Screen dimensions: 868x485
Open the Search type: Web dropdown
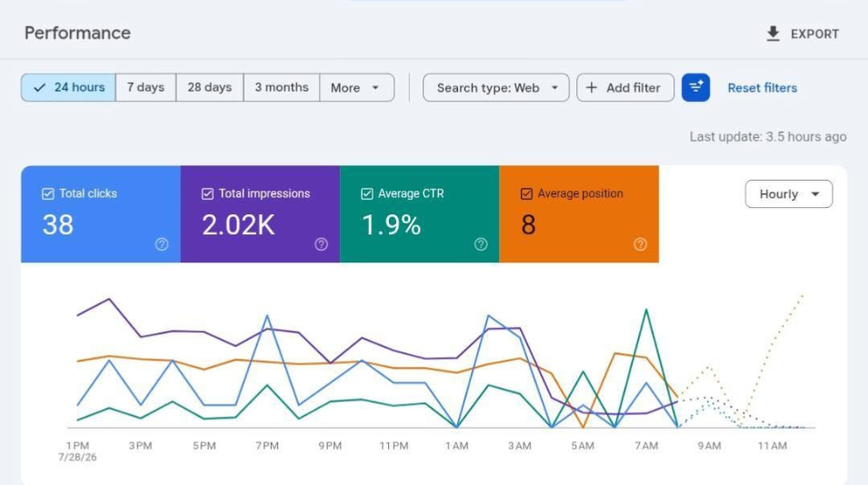[496, 87]
